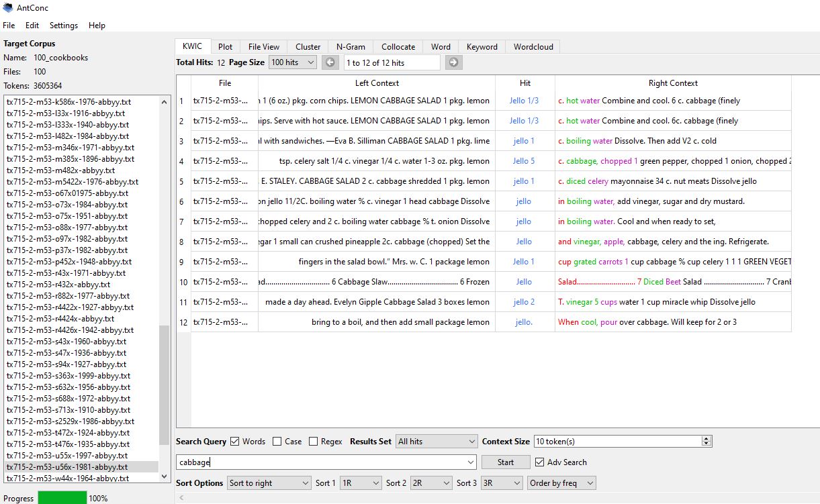Viewport: 820px width, 504px height.
Task: Switch to the Keyword tab
Action: pos(482,47)
